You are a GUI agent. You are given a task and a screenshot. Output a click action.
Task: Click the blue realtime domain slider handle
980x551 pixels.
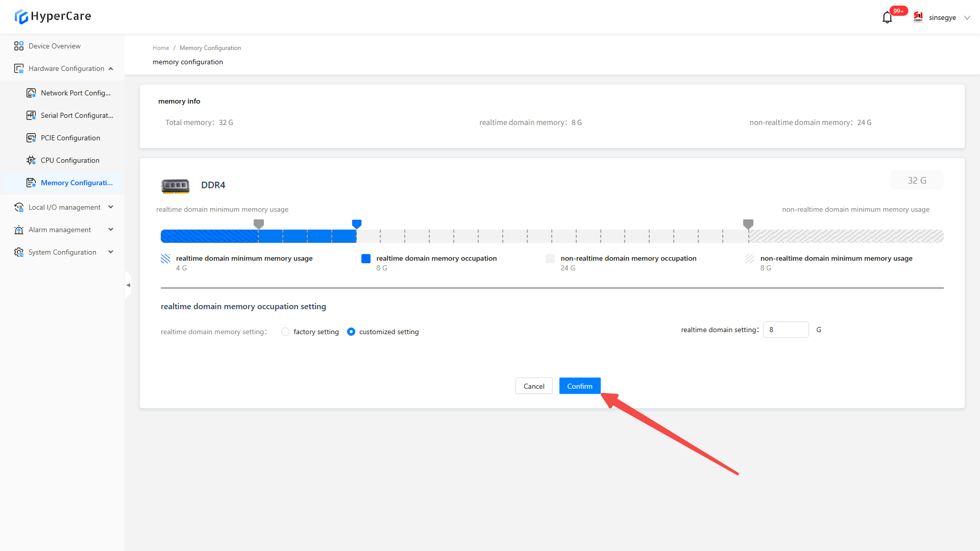(357, 224)
